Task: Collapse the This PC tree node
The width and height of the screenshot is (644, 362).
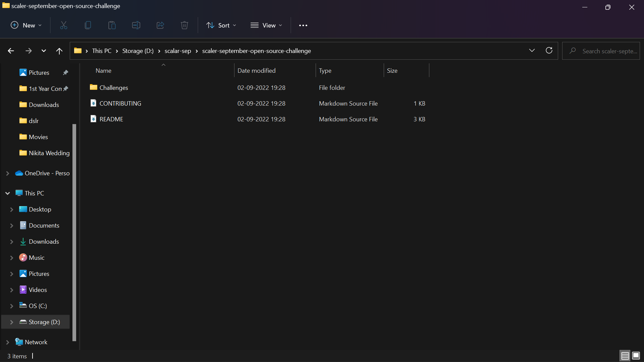Action: tap(7, 193)
